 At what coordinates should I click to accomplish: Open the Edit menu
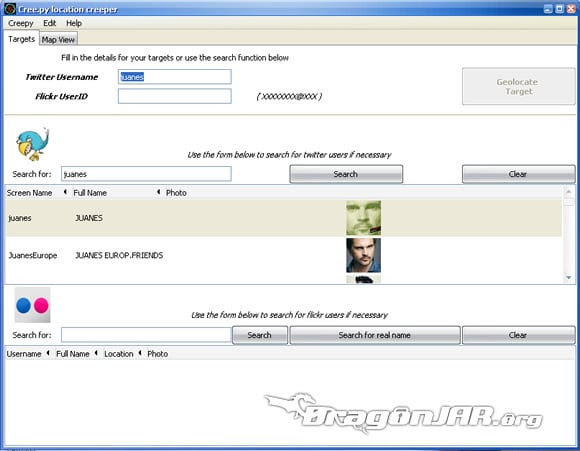point(50,23)
